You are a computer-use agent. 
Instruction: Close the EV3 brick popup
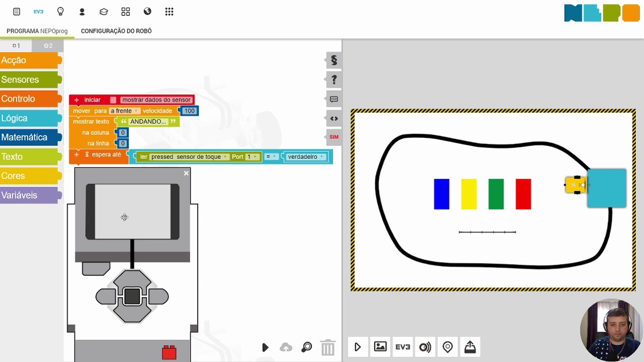186,173
